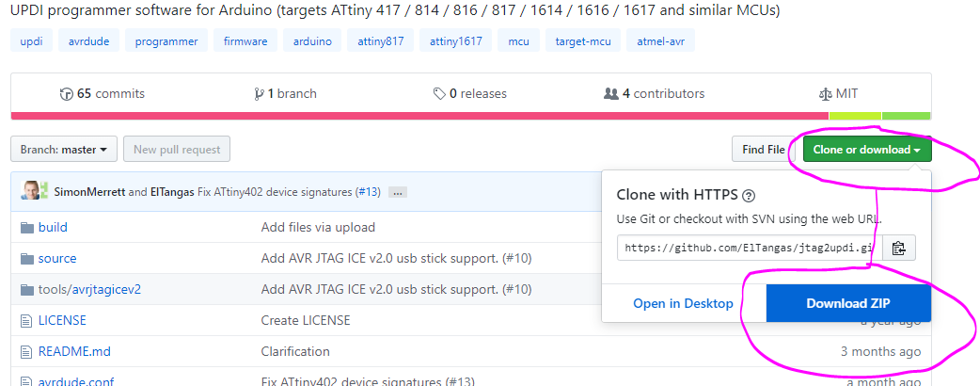The width and height of the screenshot is (980, 386).
Task: Click the help icon beside Clone with HTTPS
Action: pyautogui.click(x=749, y=196)
